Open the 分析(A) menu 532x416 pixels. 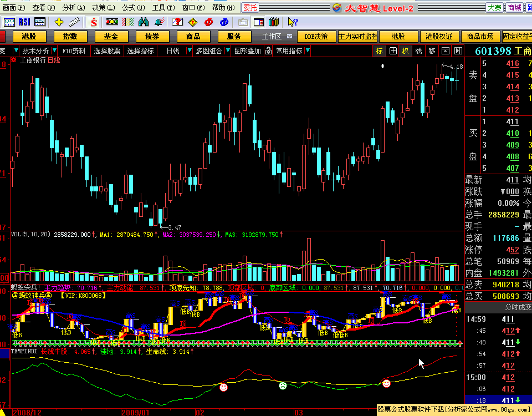73,7
